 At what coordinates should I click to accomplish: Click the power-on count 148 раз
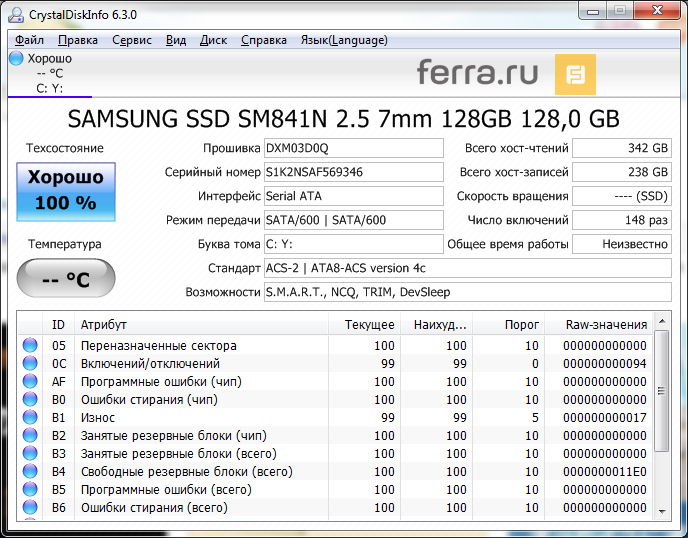coord(622,220)
